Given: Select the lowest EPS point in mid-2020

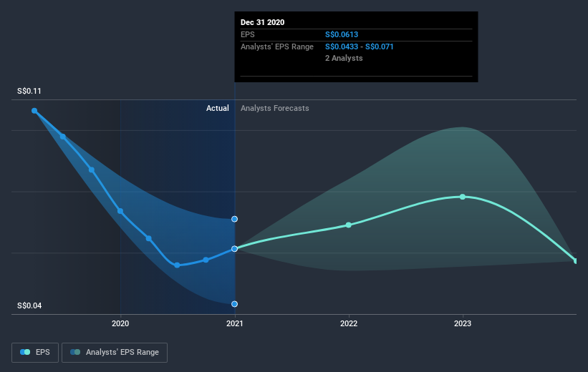Looking at the screenshot, I should click(x=177, y=265).
